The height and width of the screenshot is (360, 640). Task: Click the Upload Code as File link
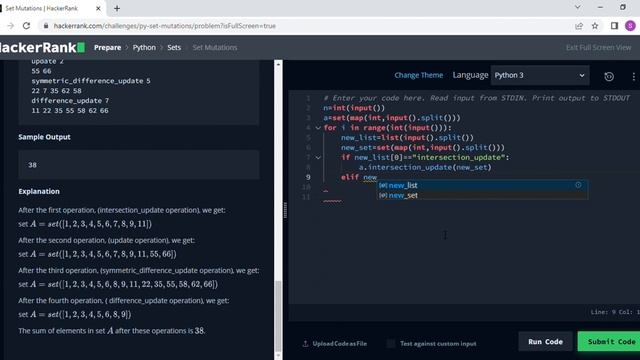click(340, 343)
